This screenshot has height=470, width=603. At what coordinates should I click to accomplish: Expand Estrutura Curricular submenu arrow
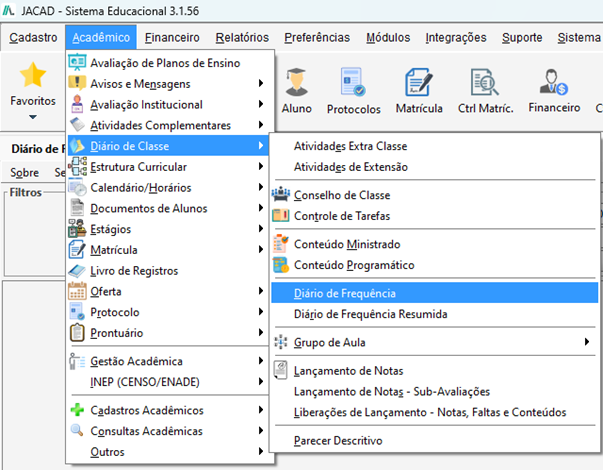[x=261, y=166]
